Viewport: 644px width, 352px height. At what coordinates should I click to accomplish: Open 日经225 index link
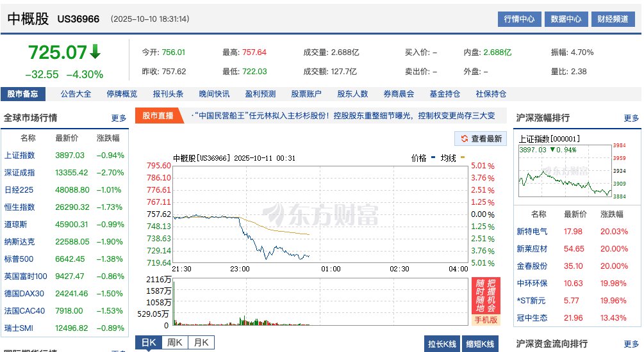coord(19,190)
